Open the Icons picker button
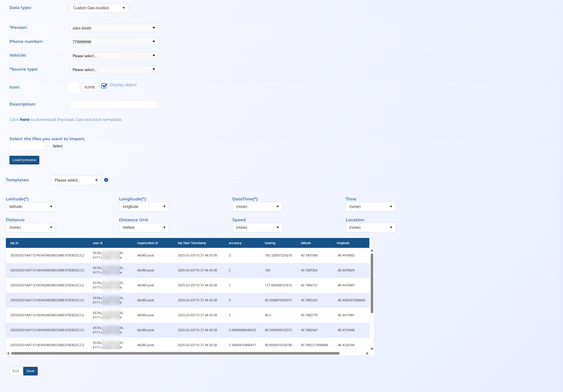Screen dimensions: 563x392 89,87
